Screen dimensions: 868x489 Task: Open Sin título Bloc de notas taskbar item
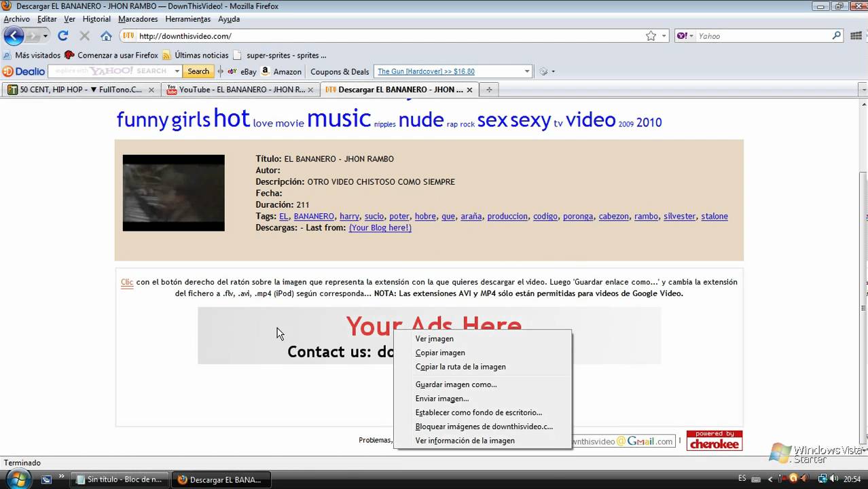coord(120,479)
